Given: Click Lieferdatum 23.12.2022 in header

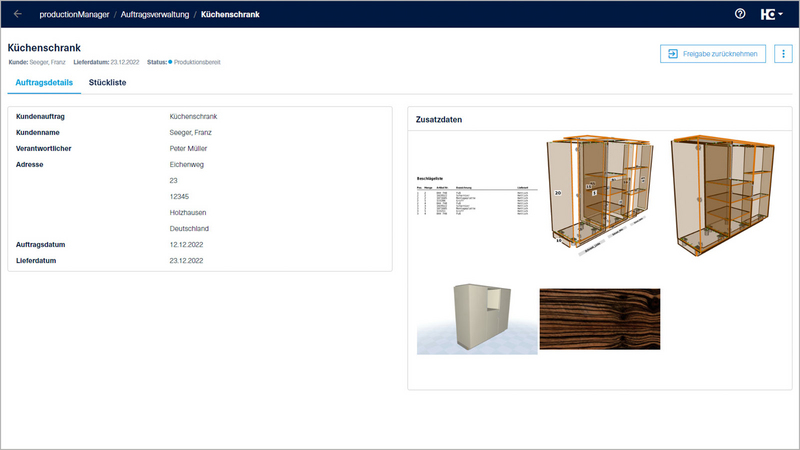Looking at the screenshot, I should tap(106, 62).
